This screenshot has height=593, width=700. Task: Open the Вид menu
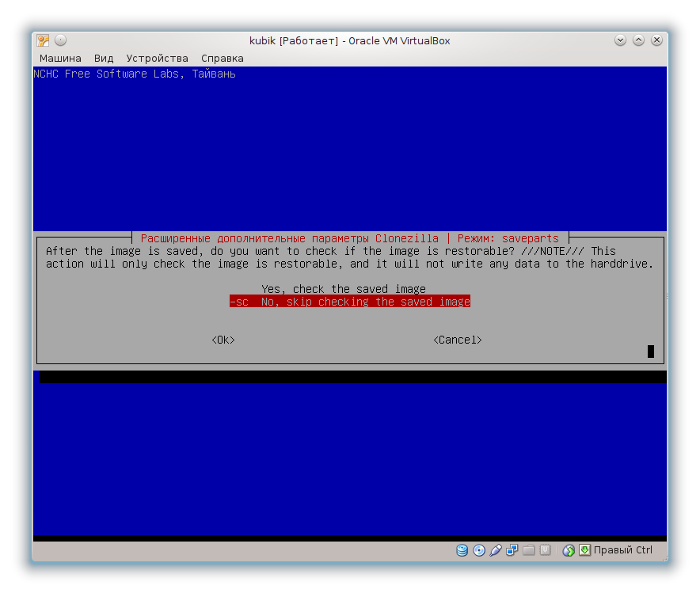click(x=104, y=59)
